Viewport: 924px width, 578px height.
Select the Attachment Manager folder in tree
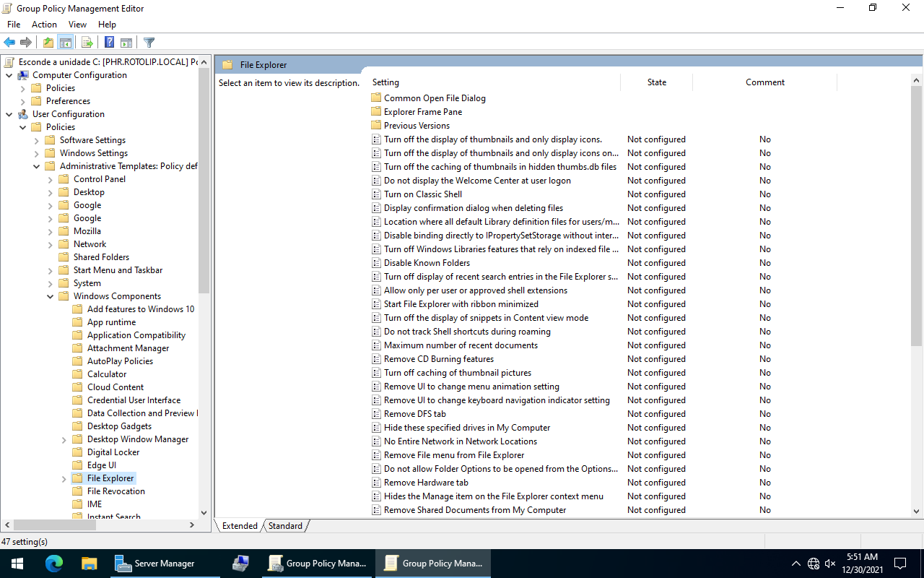[128, 348]
